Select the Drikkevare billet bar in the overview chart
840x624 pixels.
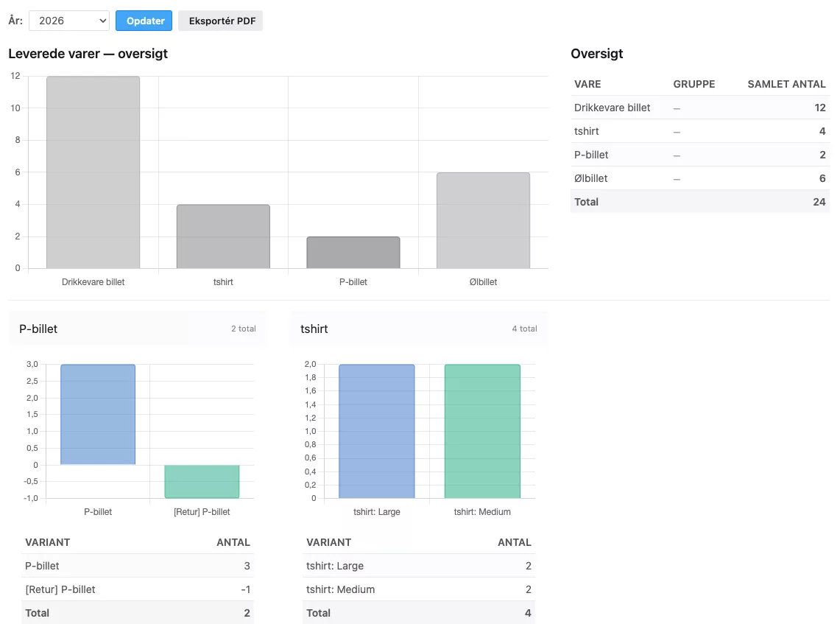(x=93, y=172)
